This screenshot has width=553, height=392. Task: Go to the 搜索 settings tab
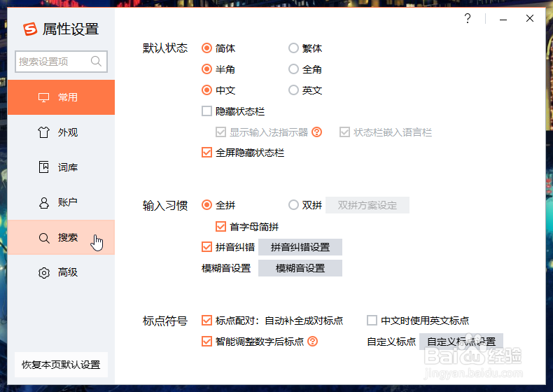61,237
